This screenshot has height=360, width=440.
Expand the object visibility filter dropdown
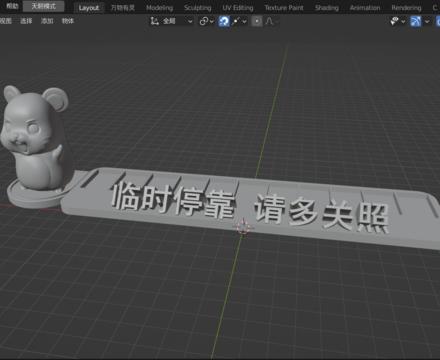403,22
